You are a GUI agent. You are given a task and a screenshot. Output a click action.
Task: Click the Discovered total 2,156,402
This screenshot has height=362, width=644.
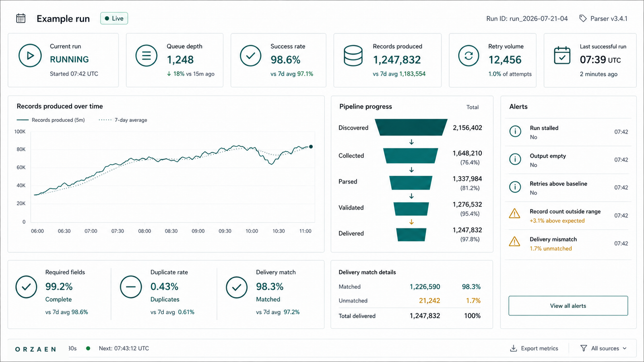coord(467,128)
